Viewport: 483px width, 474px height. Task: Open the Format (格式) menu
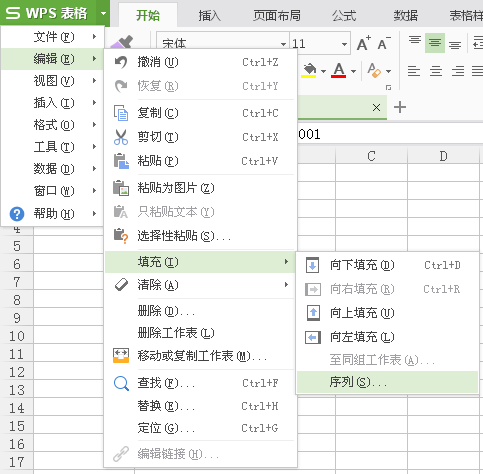tap(52, 125)
